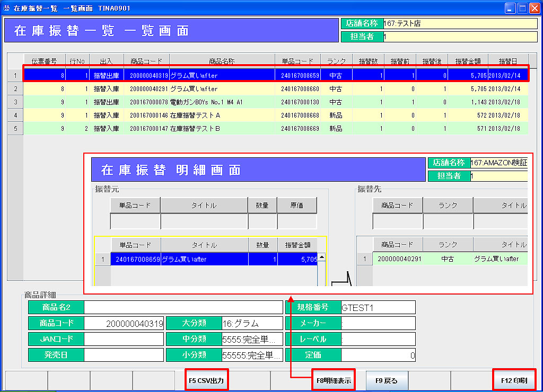The image size is (543, 392).
Task: Click the 振替金額 column header
Action: [x=468, y=60]
